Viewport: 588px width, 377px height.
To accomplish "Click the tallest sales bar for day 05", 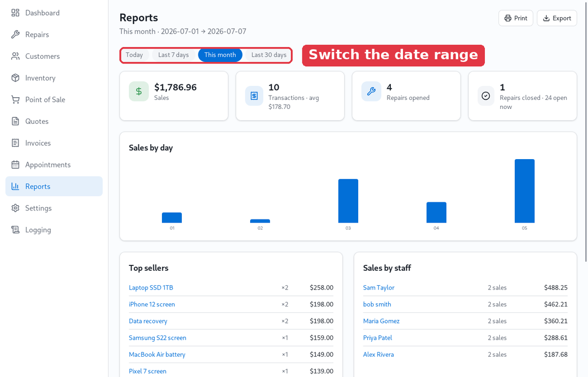I will [x=524, y=191].
